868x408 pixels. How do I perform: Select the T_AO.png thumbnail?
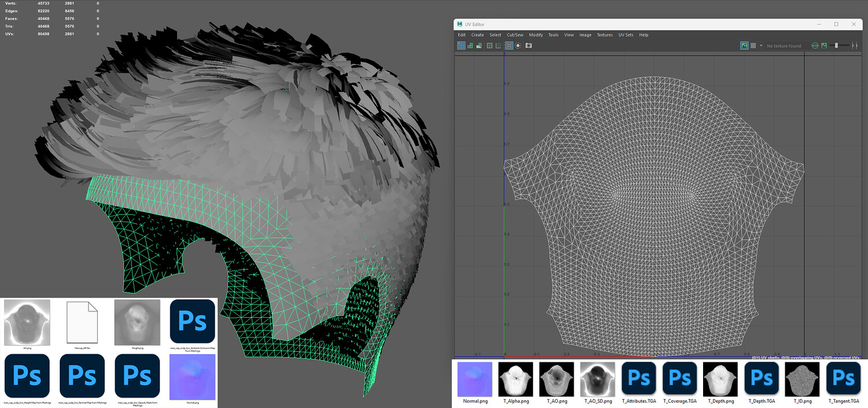(557, 380)
